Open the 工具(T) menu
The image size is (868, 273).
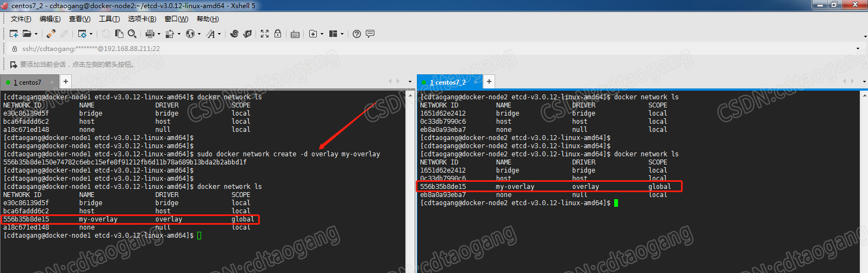pyautogui.click(x=109, y=19)
